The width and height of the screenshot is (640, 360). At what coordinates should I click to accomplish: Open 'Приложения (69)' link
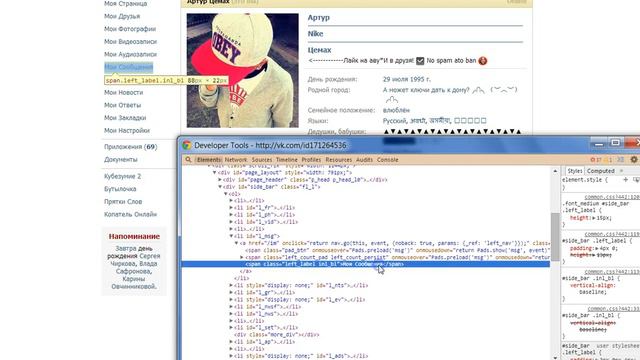click(x=131, y=147)
